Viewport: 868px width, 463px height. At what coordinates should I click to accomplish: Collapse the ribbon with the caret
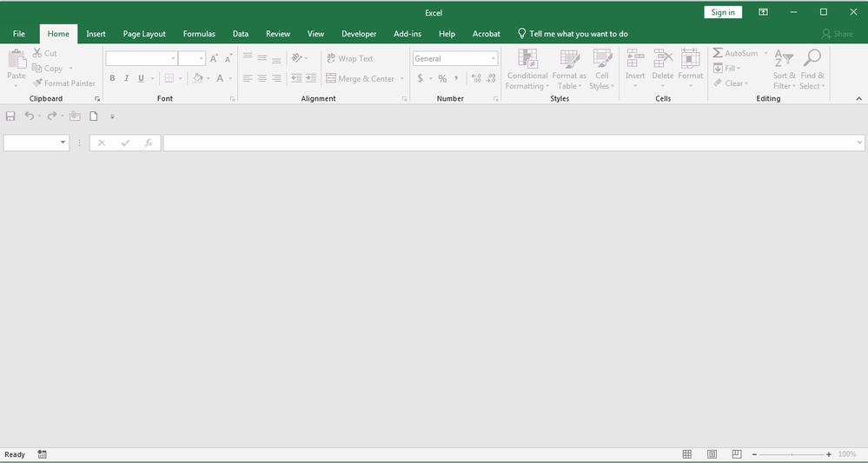coord(859,98)
